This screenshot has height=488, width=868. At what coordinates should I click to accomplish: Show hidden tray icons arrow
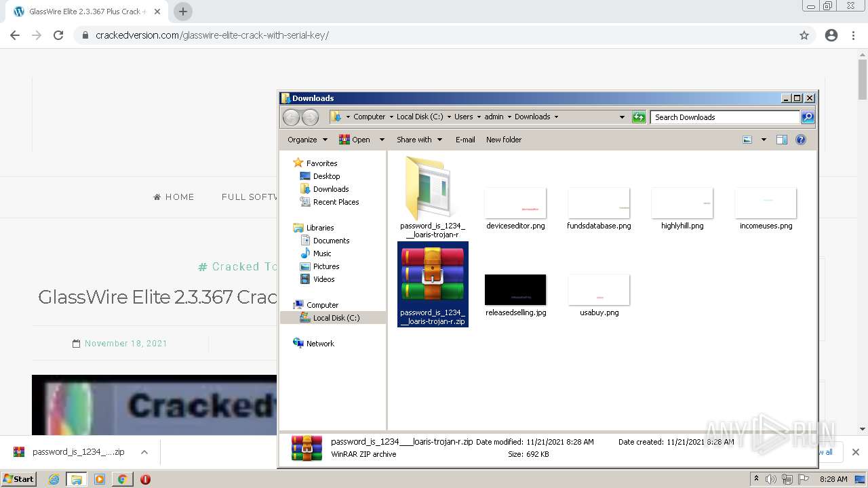(x=756, y=479)
